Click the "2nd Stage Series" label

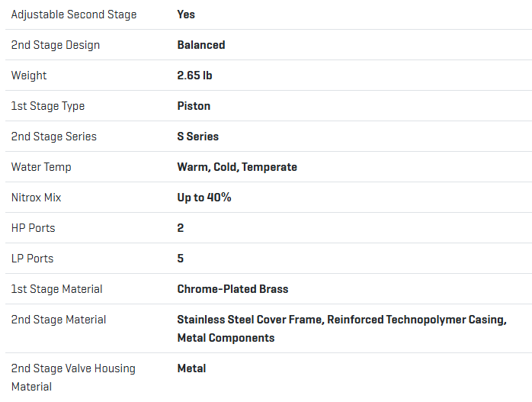54,137
